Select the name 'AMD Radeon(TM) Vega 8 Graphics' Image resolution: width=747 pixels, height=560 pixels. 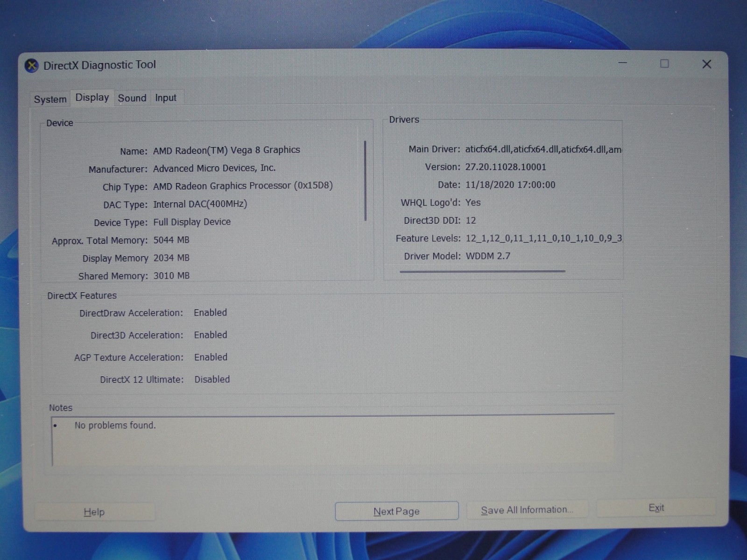tap(226, 150)
